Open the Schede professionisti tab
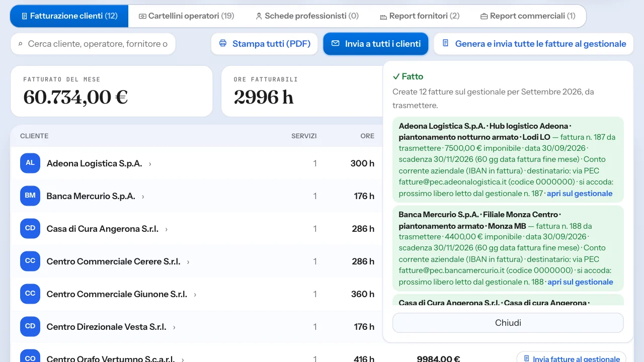Screen dimensions: 644x362 point(307,16)
